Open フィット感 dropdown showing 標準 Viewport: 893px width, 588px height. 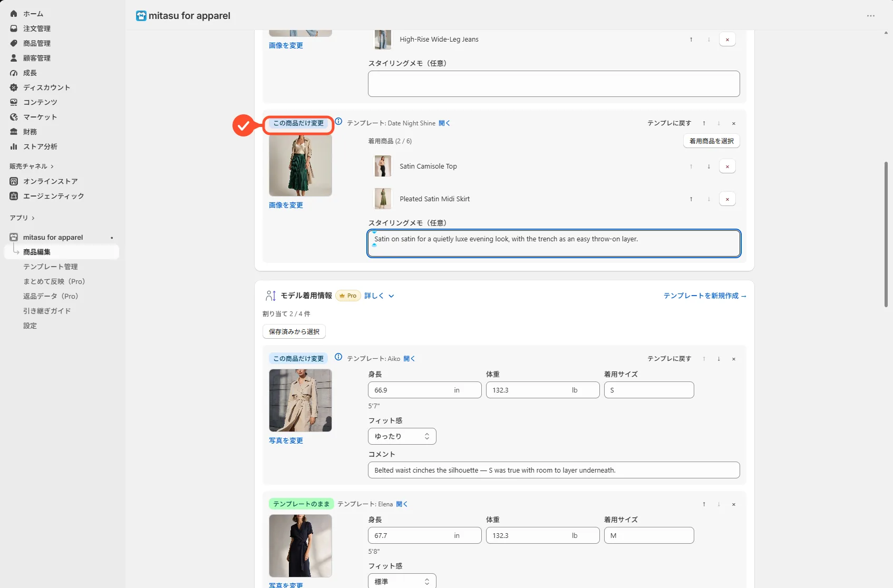pos(402,581)
